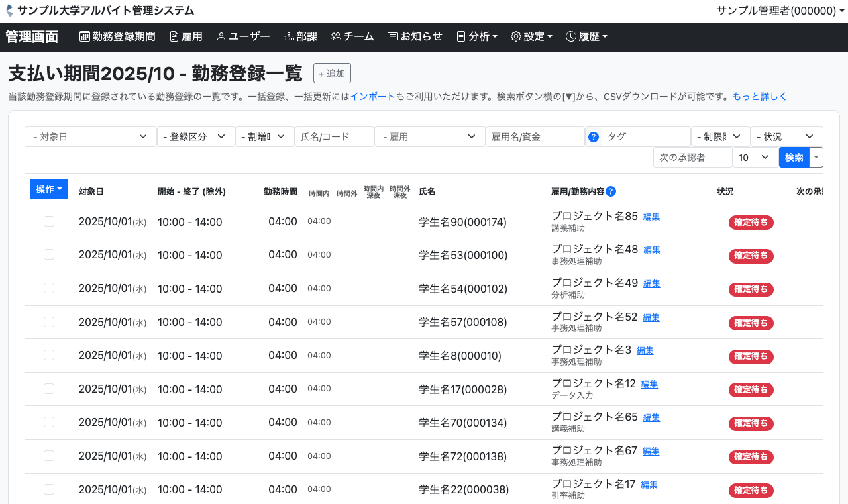Select the checkbox for 学生名8(000010)

click(x=49, y=355)
